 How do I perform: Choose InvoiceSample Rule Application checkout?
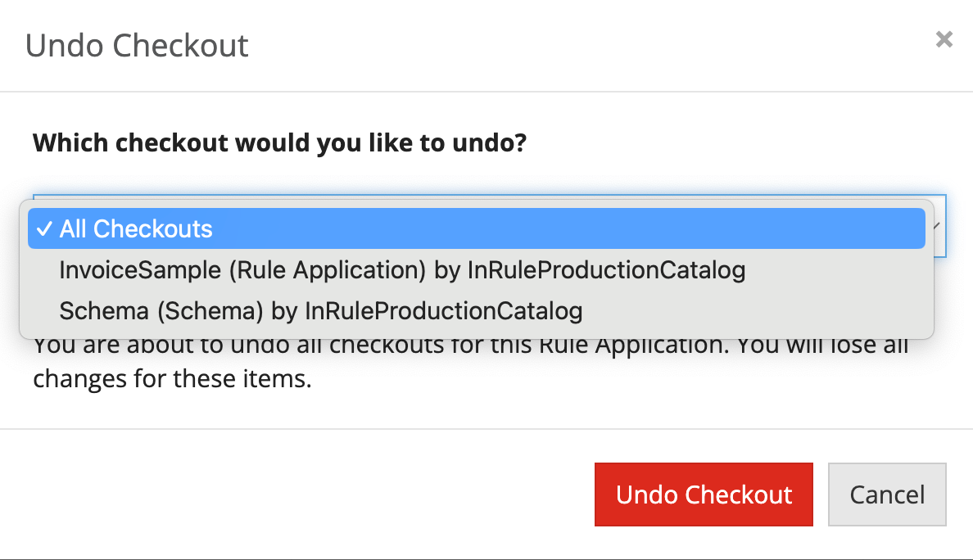(x=403, y=269)
